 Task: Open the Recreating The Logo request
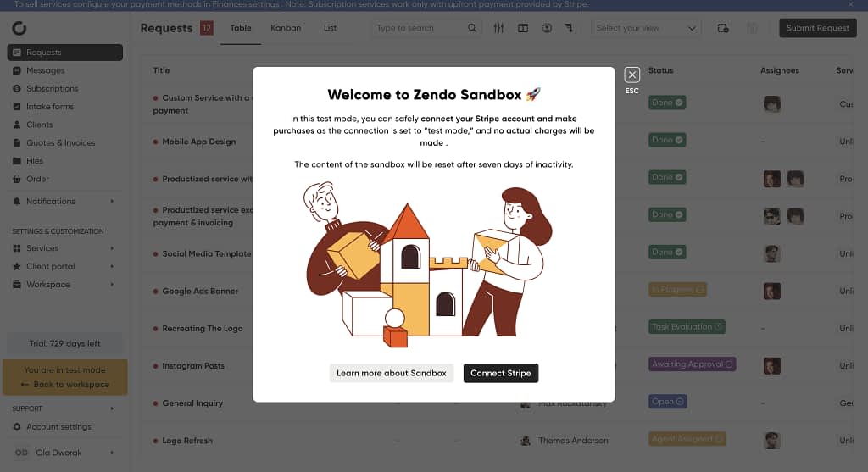coord(202,329)
